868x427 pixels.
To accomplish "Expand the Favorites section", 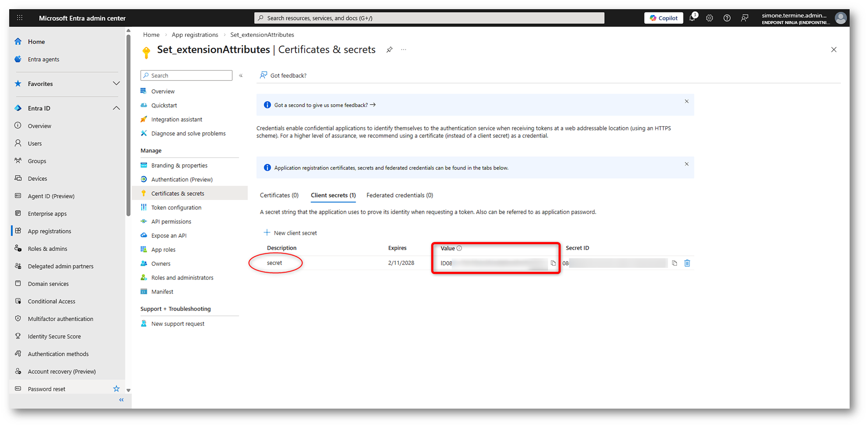I will coord(116,84).
